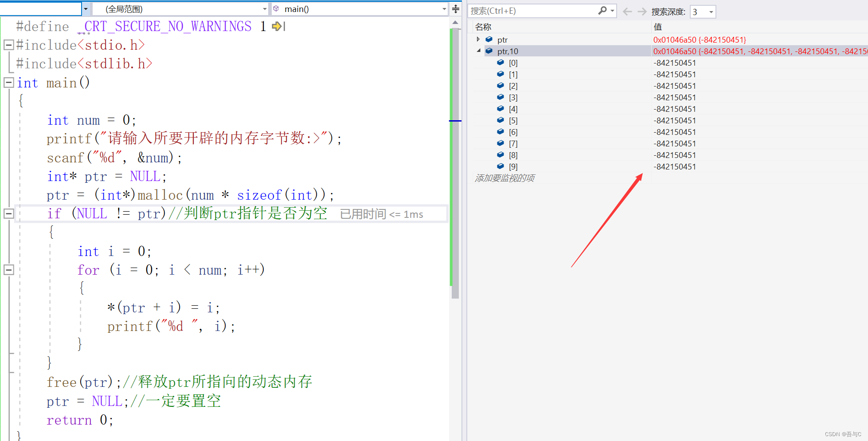Click the cube icon of element [7]
Image resolution: width=868 pixels, height=441 pixels.
pos(500,143)
